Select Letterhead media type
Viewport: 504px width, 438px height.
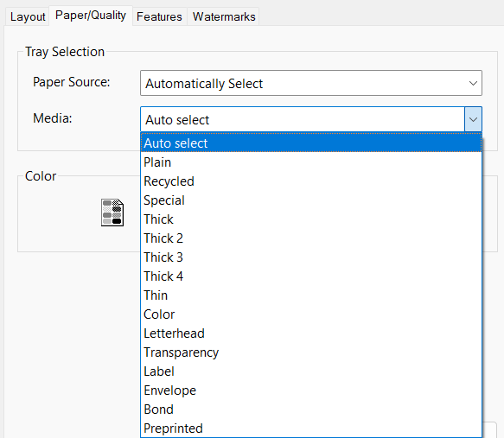[311, 333]
